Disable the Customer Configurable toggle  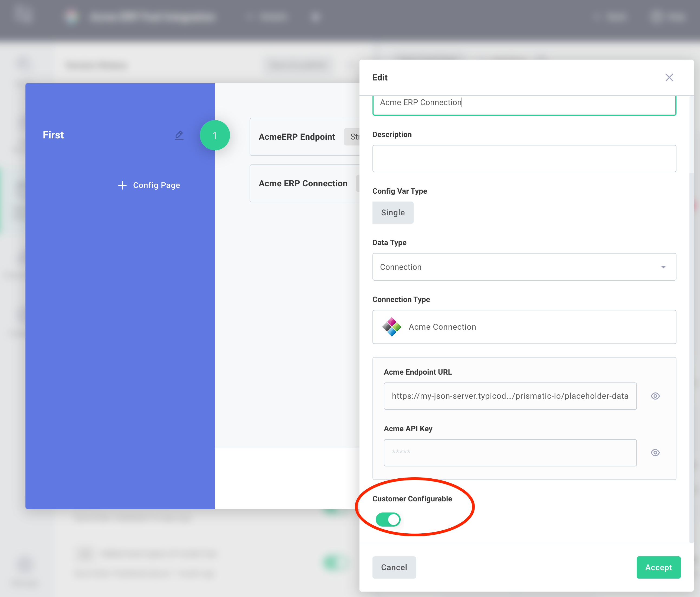[388, 520]
